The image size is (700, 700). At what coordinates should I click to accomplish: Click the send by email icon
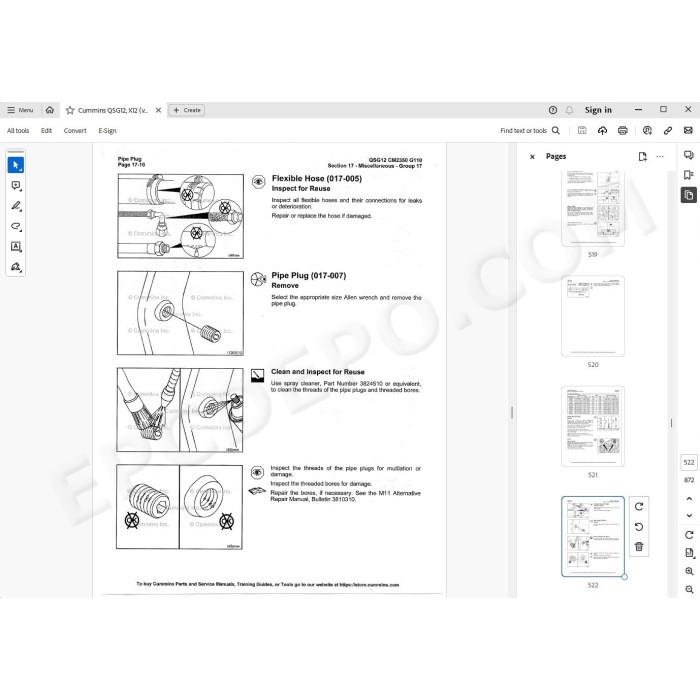tap(688, 130)
